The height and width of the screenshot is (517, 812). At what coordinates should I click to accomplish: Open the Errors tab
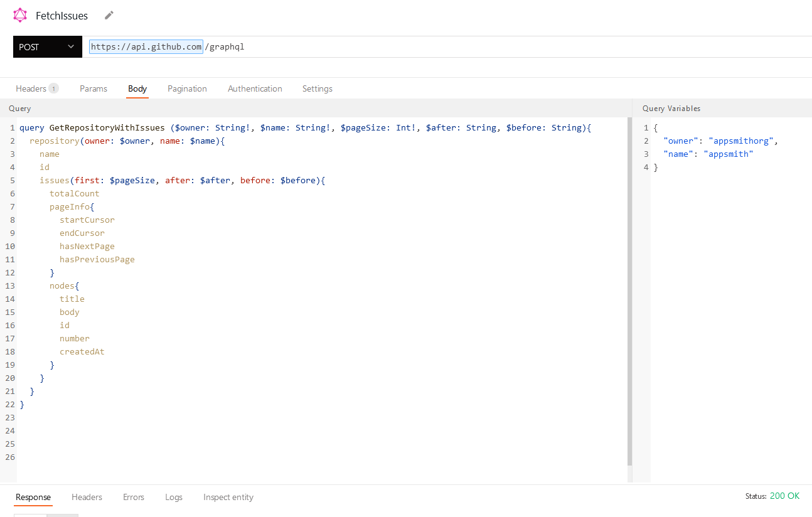(133, 497)
